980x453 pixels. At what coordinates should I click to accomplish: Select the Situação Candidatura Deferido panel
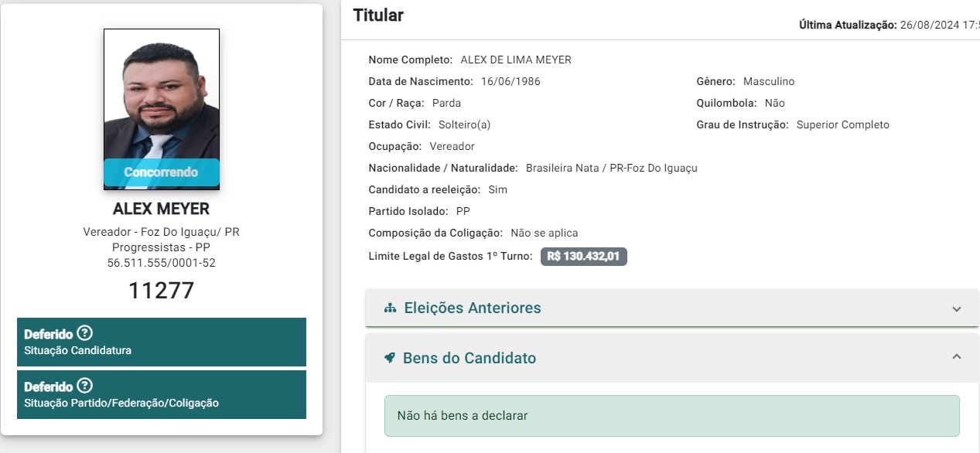pyautogui.click(x=162, y=342)
